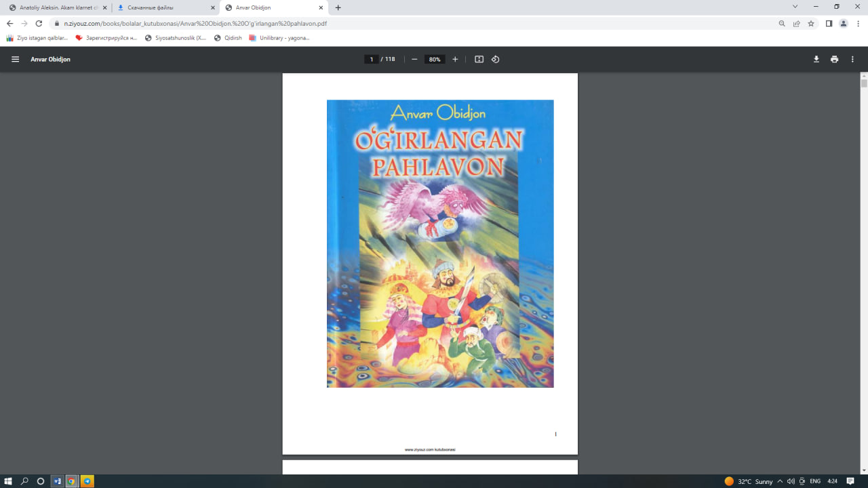Click the fit to page icon
This screenshot has width=868, height=488.
479,59
